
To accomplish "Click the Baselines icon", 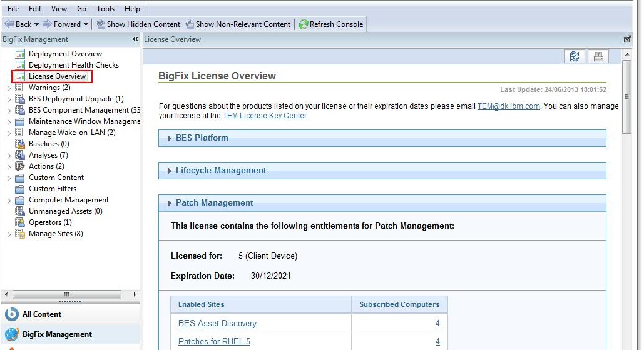I will [20, 144].
